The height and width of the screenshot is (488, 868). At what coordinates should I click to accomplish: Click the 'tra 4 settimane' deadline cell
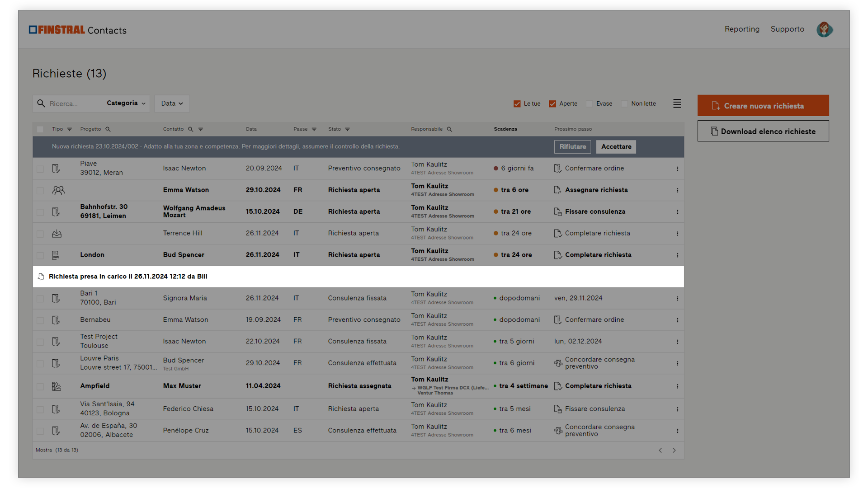pyautogui.click(x=521, y=386)
